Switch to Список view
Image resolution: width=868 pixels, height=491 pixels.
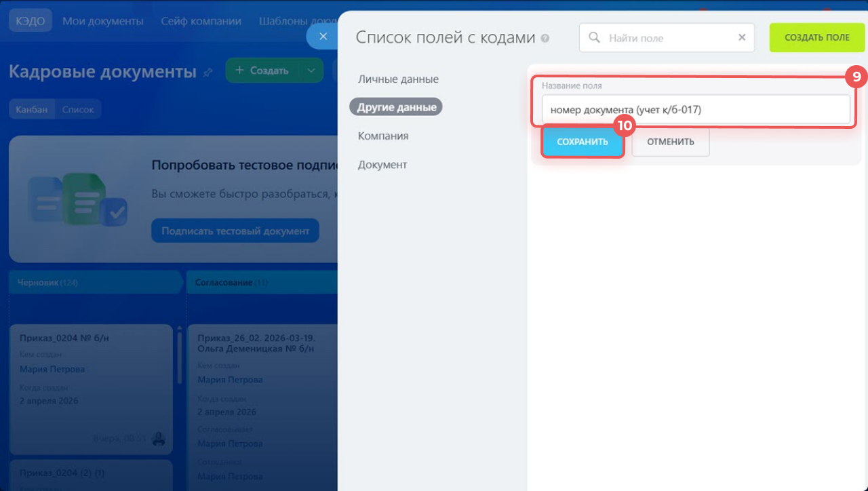coord(78,109)
